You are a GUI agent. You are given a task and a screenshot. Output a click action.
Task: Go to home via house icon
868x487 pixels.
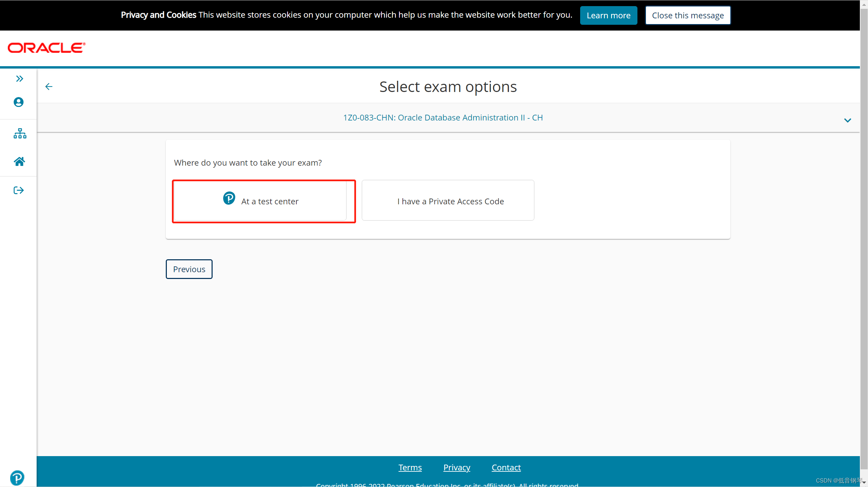pyautogui.click(x=19, y=162)
